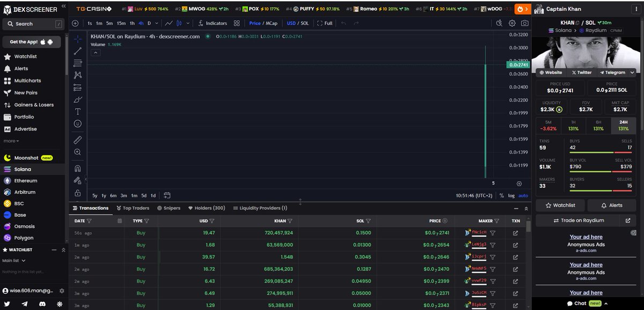Open Twitter icon in sidebar footer

pyautogui.click(x=8, y=304)
